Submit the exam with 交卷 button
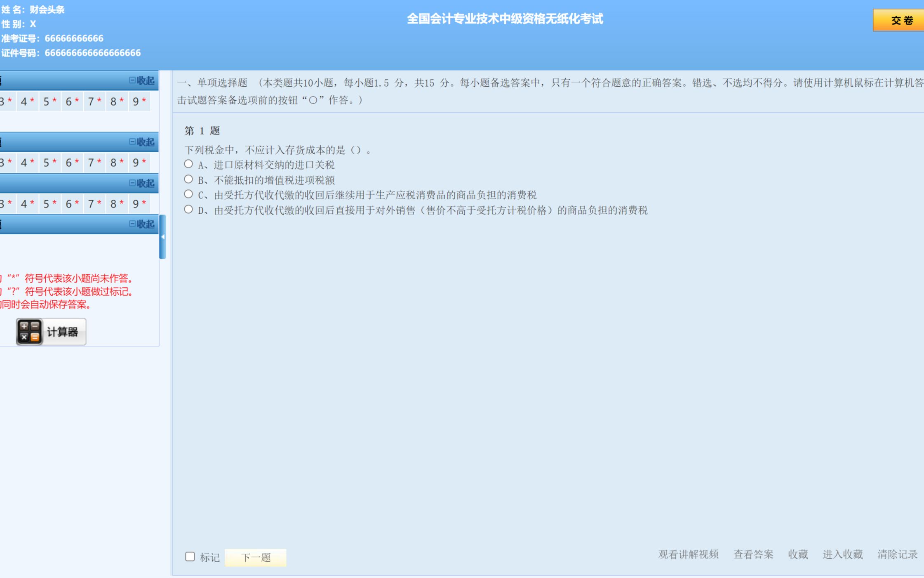Screen dimensions: 924x578 coord(899,20)
